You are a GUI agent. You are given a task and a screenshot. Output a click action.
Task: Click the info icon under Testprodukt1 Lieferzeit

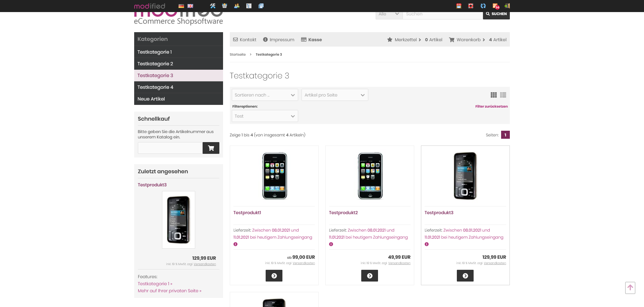click(235, 244)
